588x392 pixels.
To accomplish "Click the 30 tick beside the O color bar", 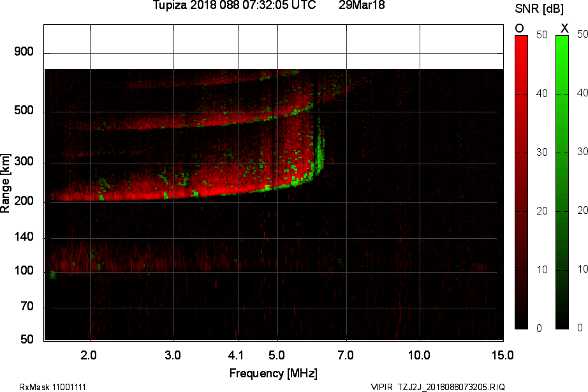I will click(x=542, y=152).
